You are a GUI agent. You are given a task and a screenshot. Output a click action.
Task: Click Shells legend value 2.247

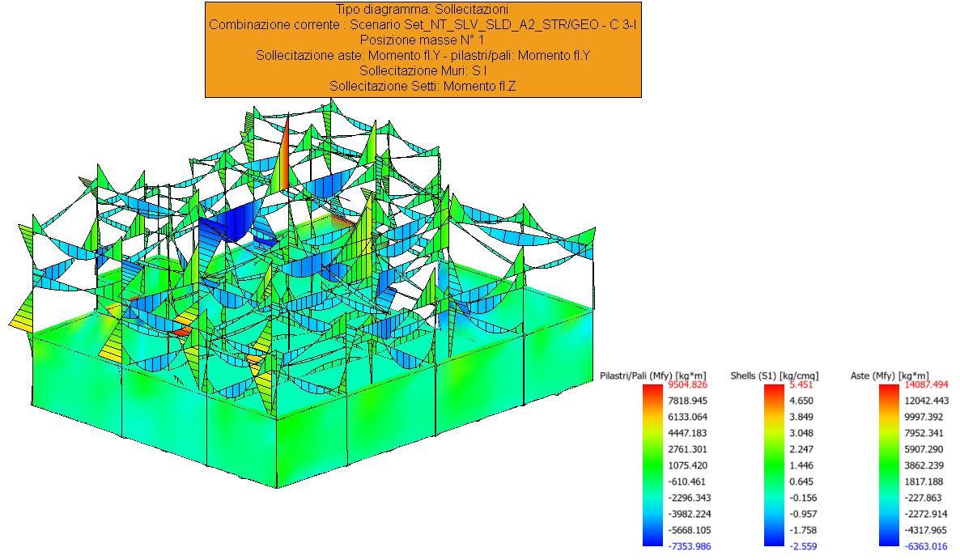pos(801,449)
